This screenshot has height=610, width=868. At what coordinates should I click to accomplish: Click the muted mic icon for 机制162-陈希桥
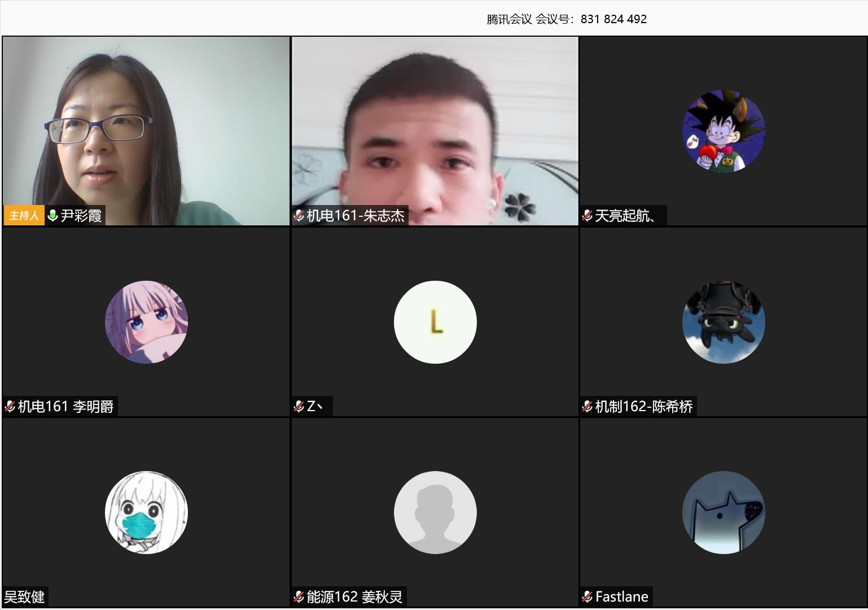(587, 406)
